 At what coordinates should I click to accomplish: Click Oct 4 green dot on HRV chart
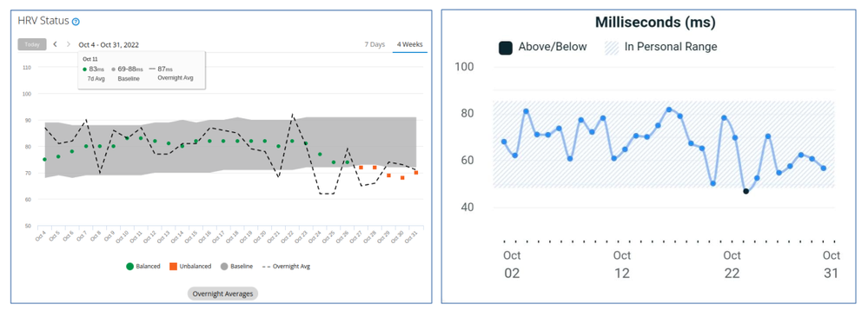pos(45,159)
